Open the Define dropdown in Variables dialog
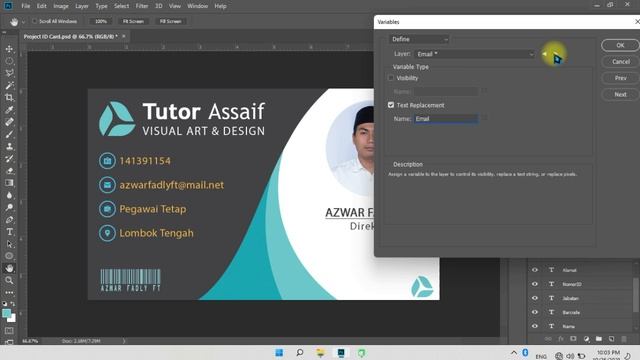 coord(419,39)
